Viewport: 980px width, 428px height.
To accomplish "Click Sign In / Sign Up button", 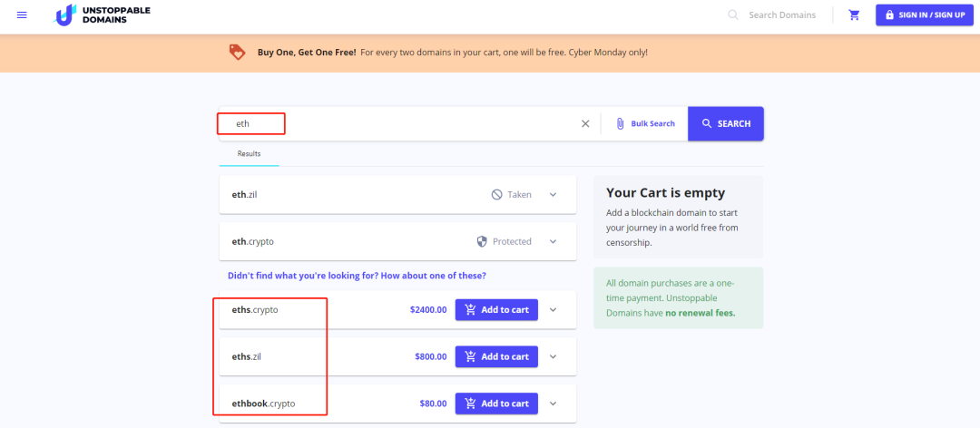I will coord(923,15).
